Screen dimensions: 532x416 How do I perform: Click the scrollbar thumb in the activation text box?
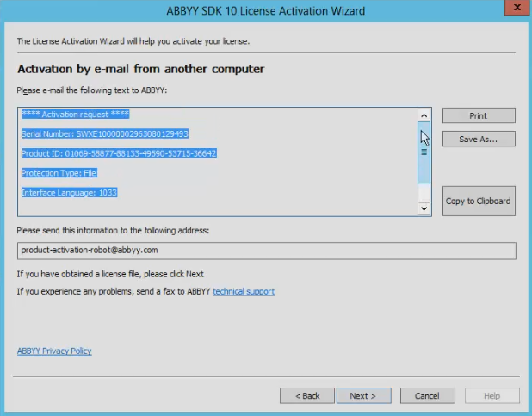424,151
